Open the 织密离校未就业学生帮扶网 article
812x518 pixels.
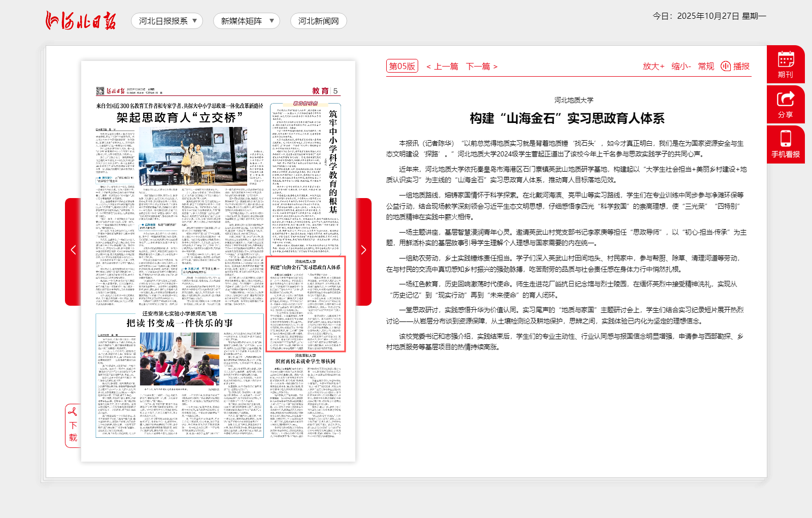306,361
